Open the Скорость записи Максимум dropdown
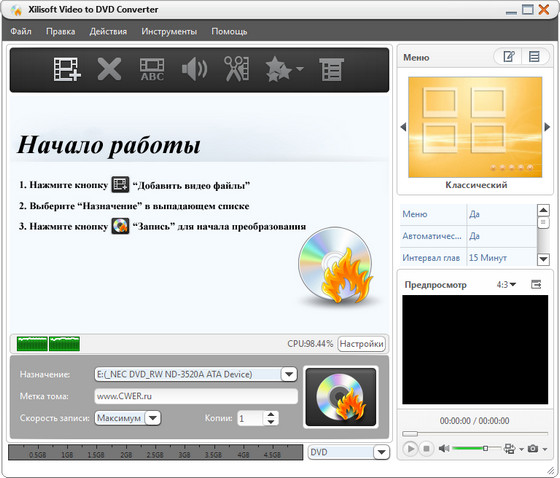This screenshot has height=478, width=560. 153,418
